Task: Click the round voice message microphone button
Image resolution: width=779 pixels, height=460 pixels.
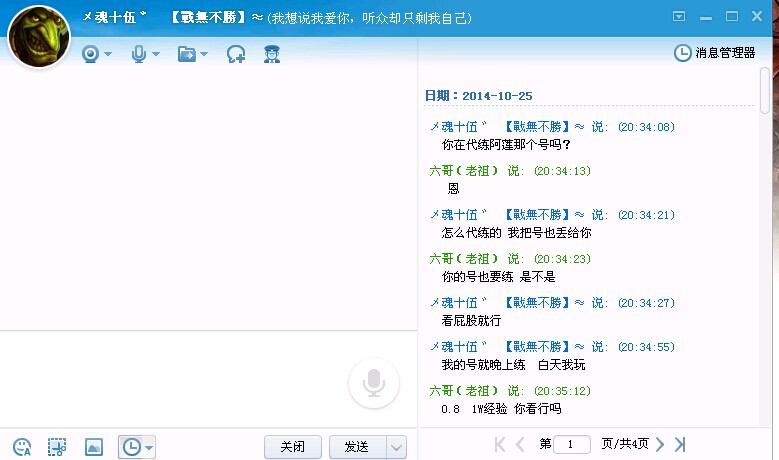Action: [374, 383]
